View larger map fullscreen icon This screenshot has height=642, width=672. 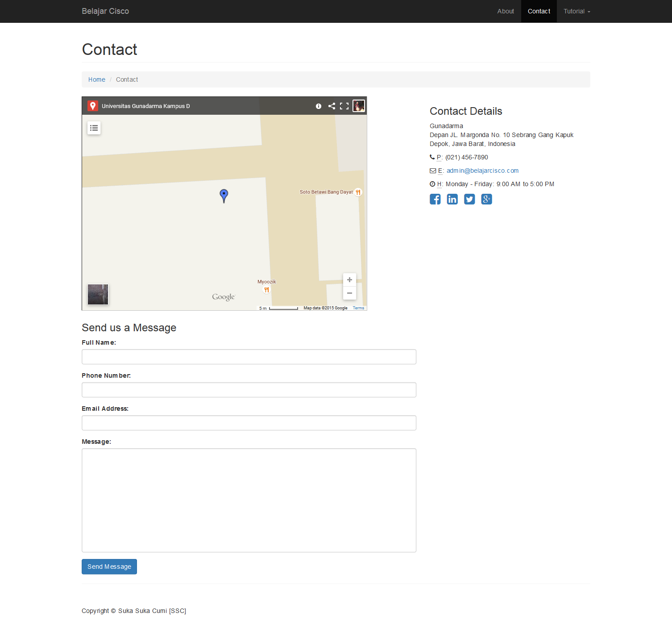coord(344,106)
